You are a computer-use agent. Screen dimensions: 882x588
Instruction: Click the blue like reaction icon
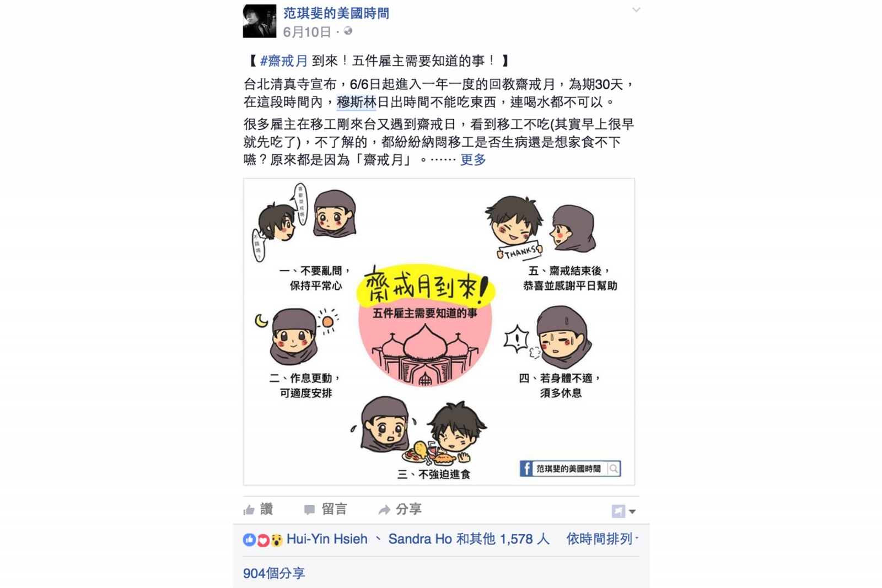coord(249,540)
